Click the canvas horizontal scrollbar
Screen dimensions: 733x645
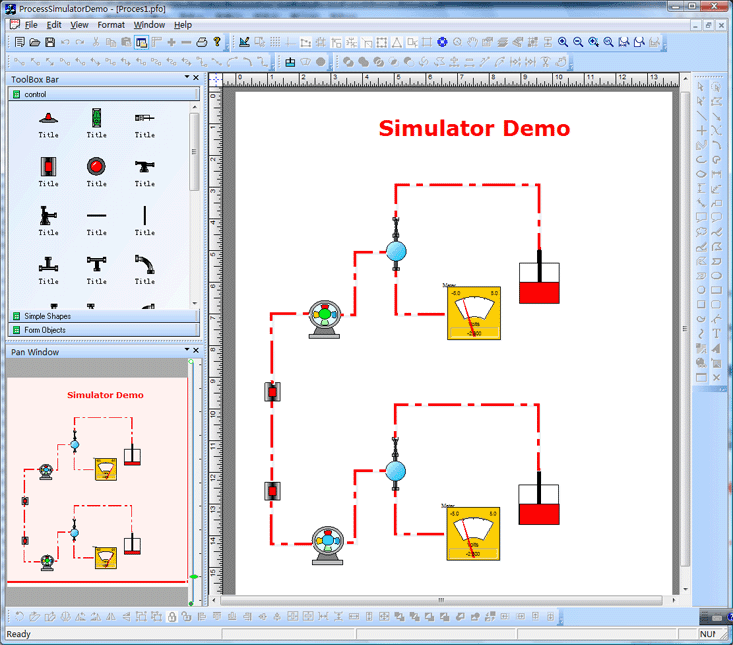pyautogui.click(x=441, y=600)
